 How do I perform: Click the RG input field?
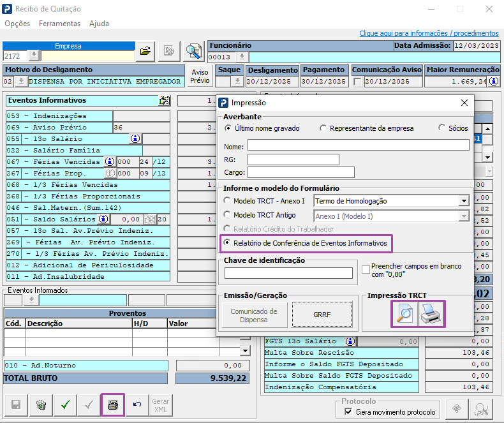pos(293,160)
